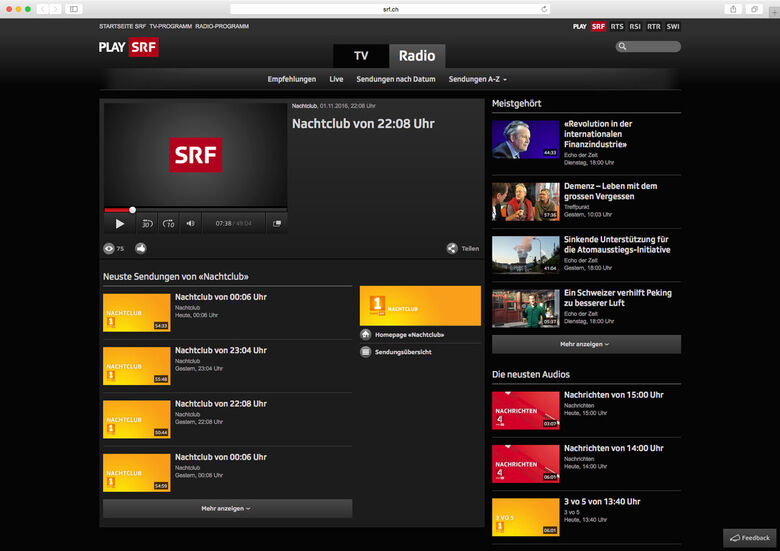Click the SRF player video area
Image resolution: width=780 pixels, height=551 pixels.
pyautogui.click(x=195, y=155)
